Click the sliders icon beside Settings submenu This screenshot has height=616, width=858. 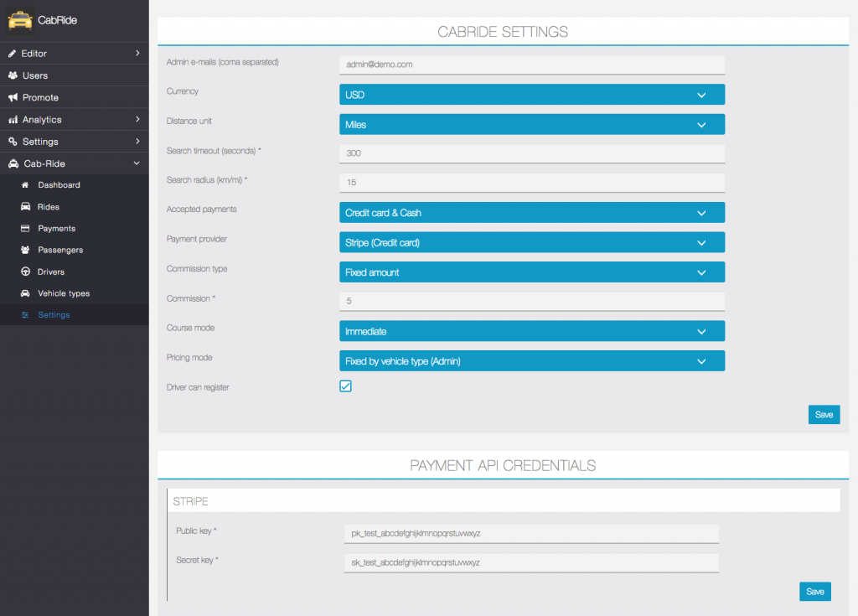[x=25, y=316]
